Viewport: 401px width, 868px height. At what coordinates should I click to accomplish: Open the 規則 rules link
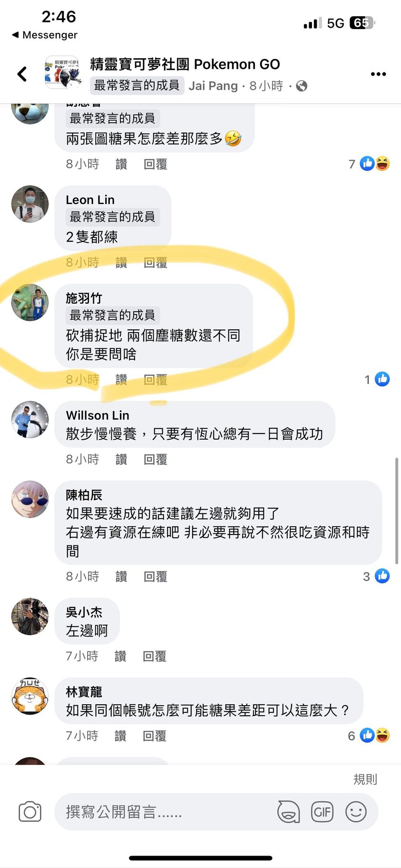click(x=365, y=779)
